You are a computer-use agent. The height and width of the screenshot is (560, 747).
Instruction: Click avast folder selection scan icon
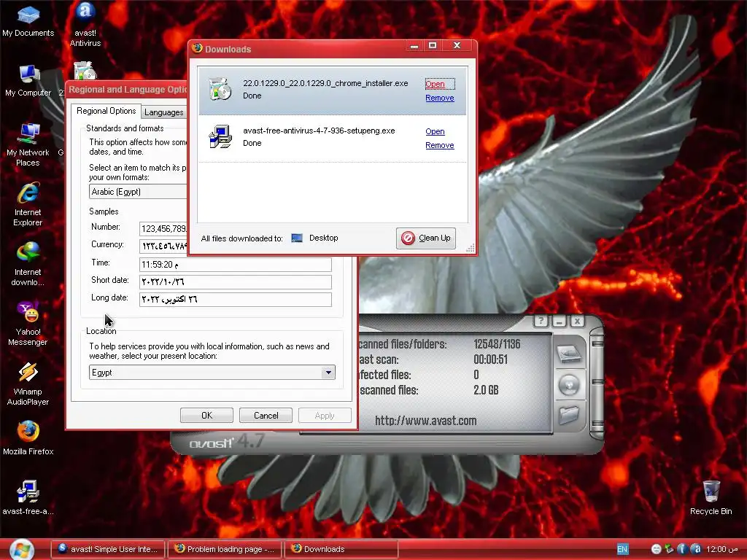[x=569, y=415]
